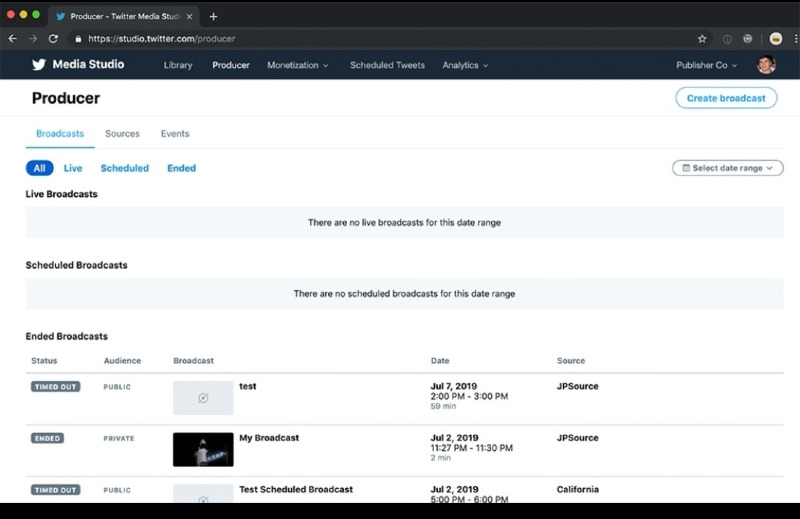Click the Media Studio title text
800x519 pixels.
coord(88,64)
